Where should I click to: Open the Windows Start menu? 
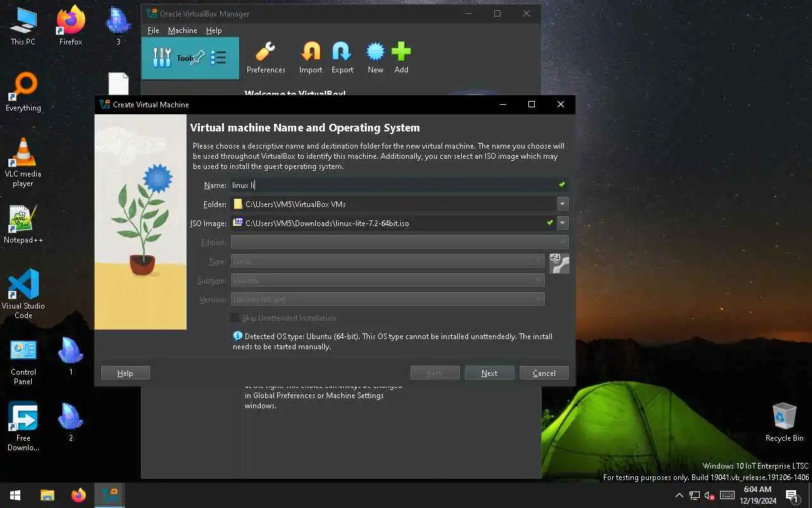15,495
